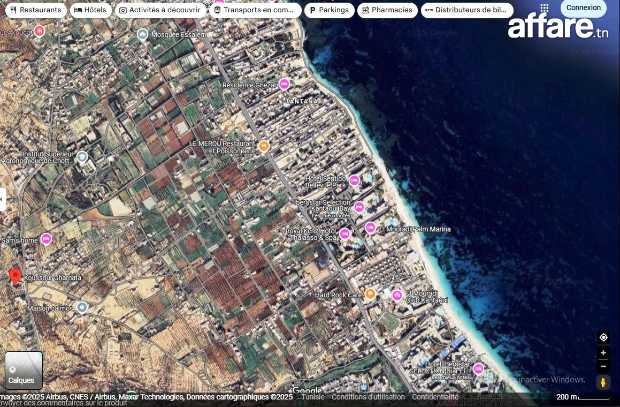
Task: Click the Samshome pink hotel marker
Action: (x=46, y=239)
